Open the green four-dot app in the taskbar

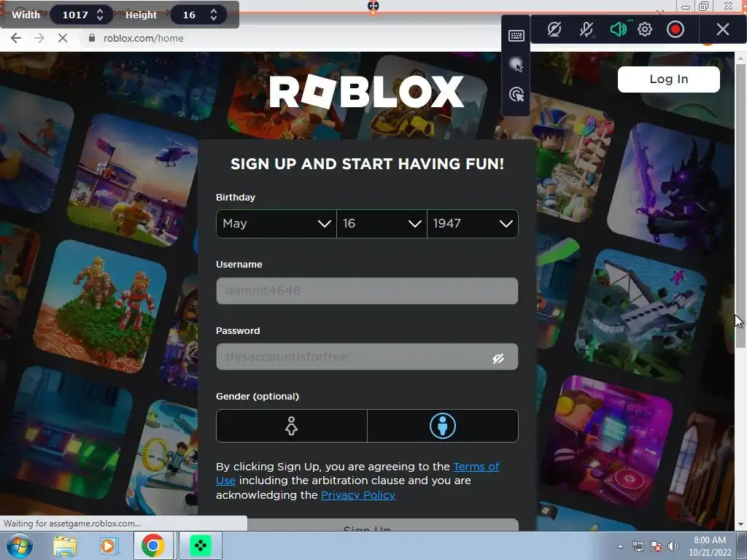coord(201,545)
